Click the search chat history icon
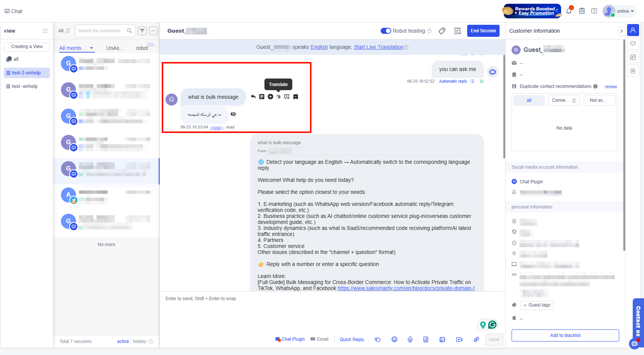 point(457,31)
